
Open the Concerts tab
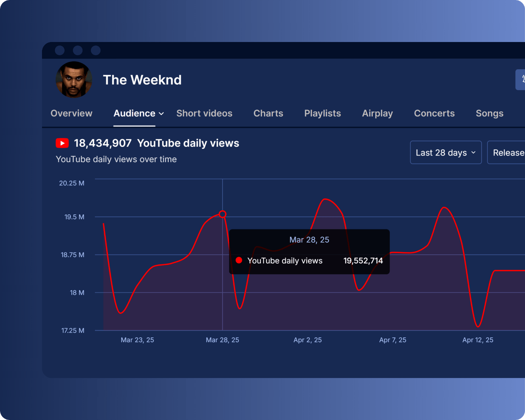(x=434, y=113)
